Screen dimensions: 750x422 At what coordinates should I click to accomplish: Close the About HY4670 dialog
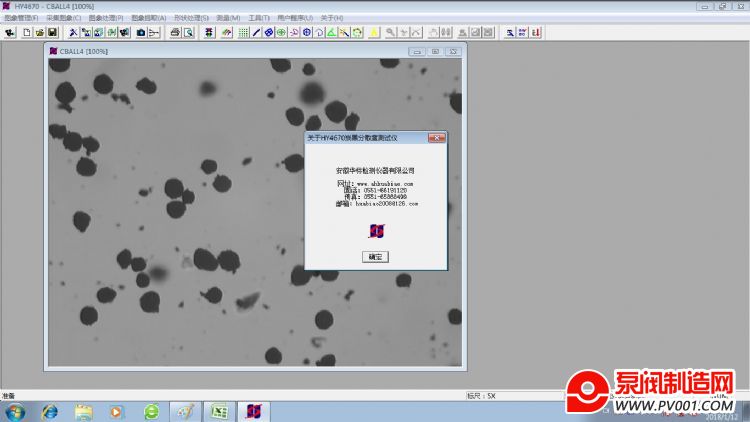click(x=436, y=137)
